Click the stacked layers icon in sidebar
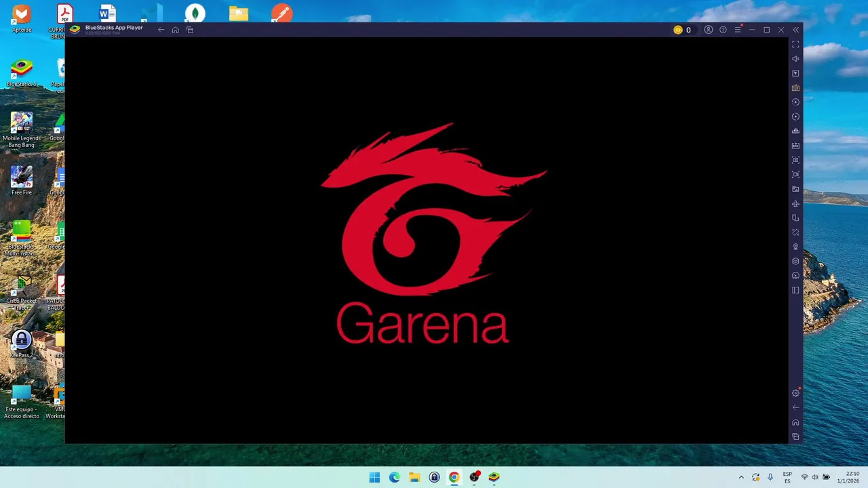The width and height of the screenshot is (868, 488). pos(795,261)
